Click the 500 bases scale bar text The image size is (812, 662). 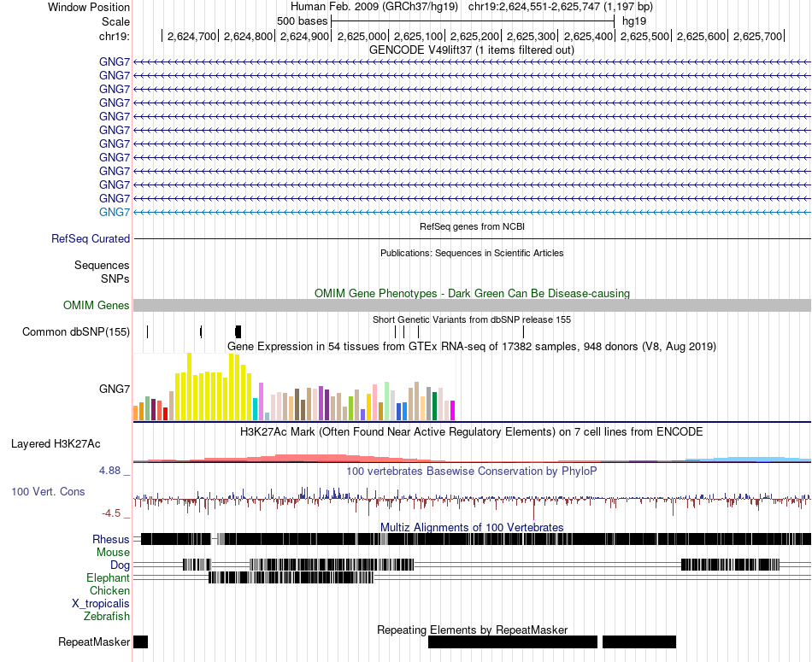(x=303, y=21)
